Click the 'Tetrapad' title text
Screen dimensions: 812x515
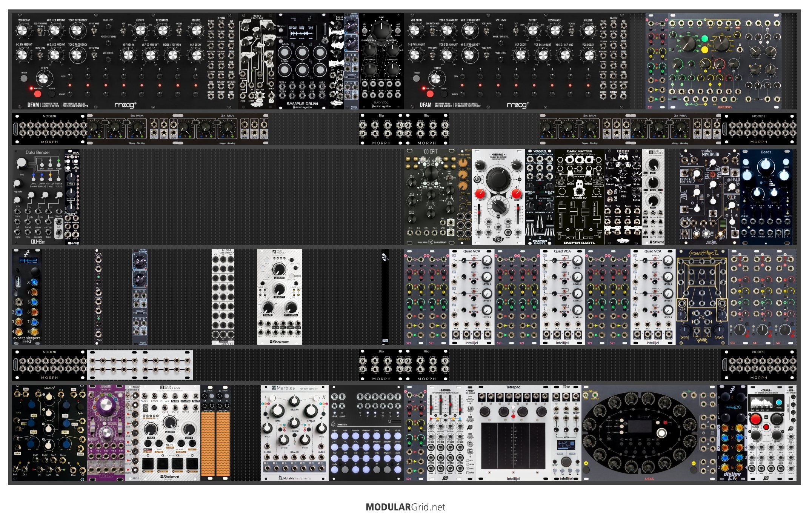[x=513, y=387]
